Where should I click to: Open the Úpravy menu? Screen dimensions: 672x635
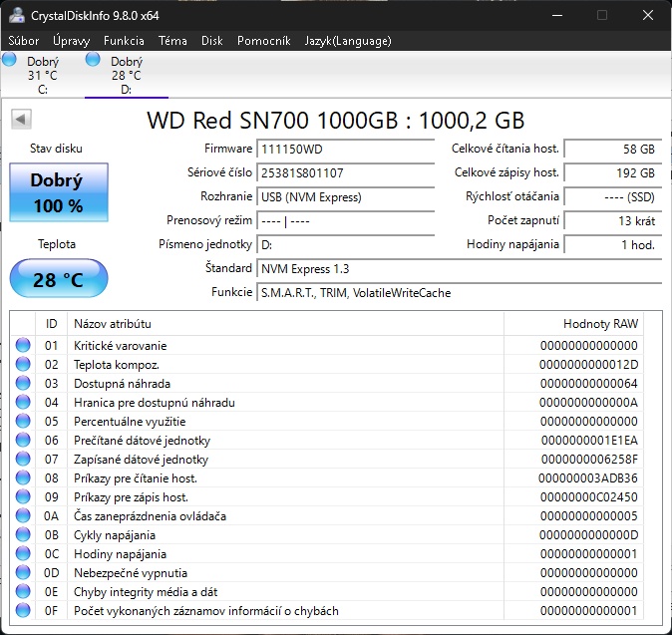pyautogui.click(x=72, y=41)
